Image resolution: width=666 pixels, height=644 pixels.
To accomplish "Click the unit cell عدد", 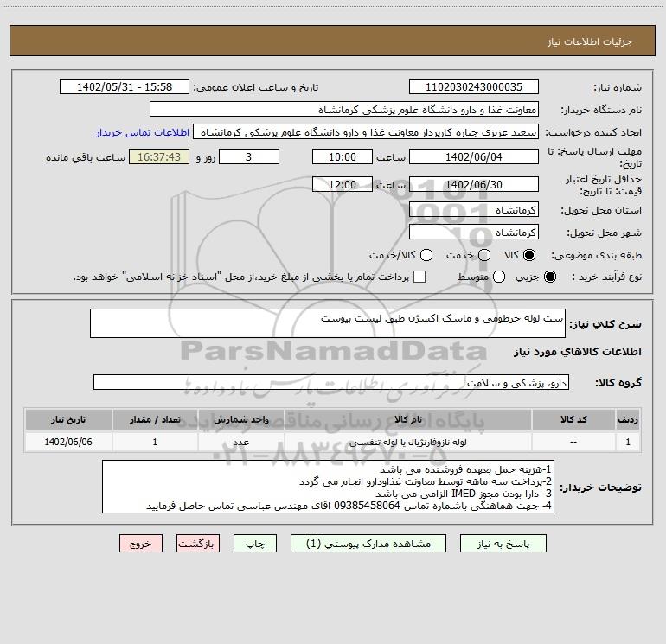I will pyautogui.click(x=240, y=442).
